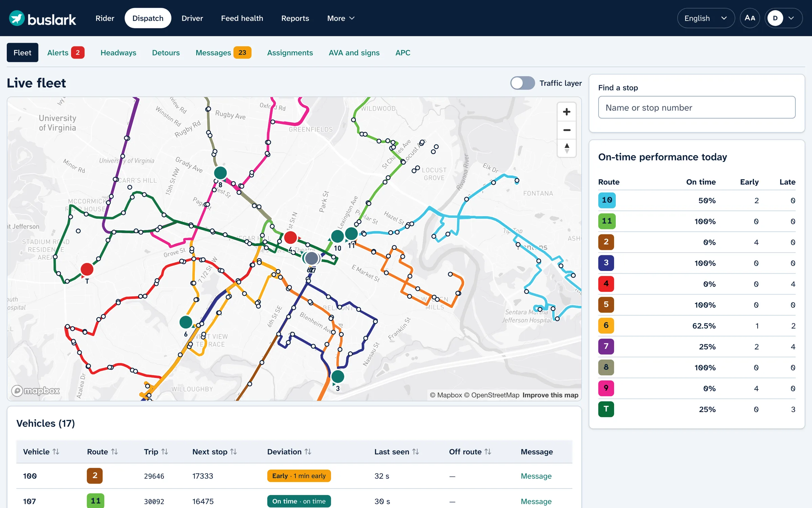Click the On time status pill

[299, 501]
